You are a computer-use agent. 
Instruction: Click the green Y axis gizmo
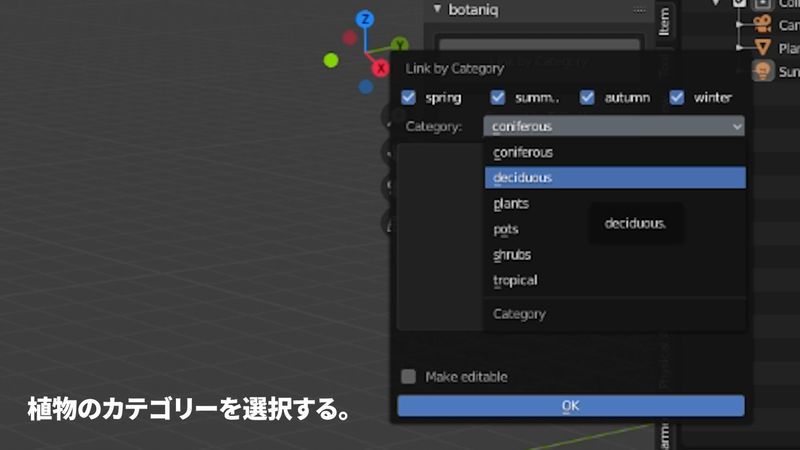400,44
